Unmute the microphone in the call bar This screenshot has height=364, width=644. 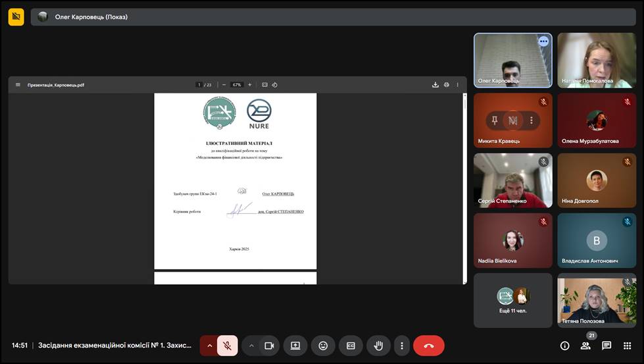227,346
